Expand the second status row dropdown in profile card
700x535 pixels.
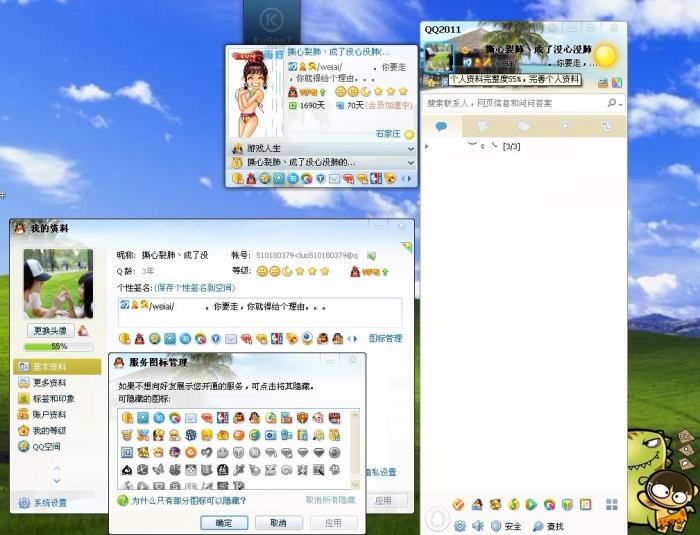[411, 163]
